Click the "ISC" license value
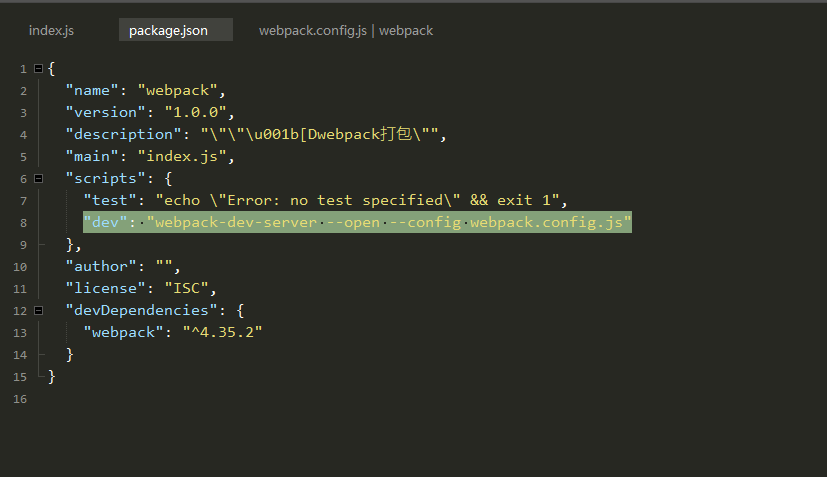 point(186,289)
